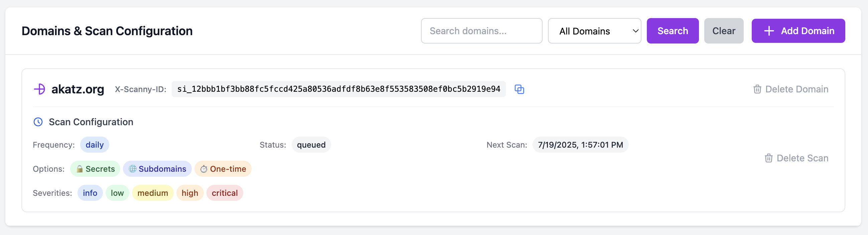Click the globe icon in Subdomains tag
Viewport: 868px width, 235px height.
132,169
